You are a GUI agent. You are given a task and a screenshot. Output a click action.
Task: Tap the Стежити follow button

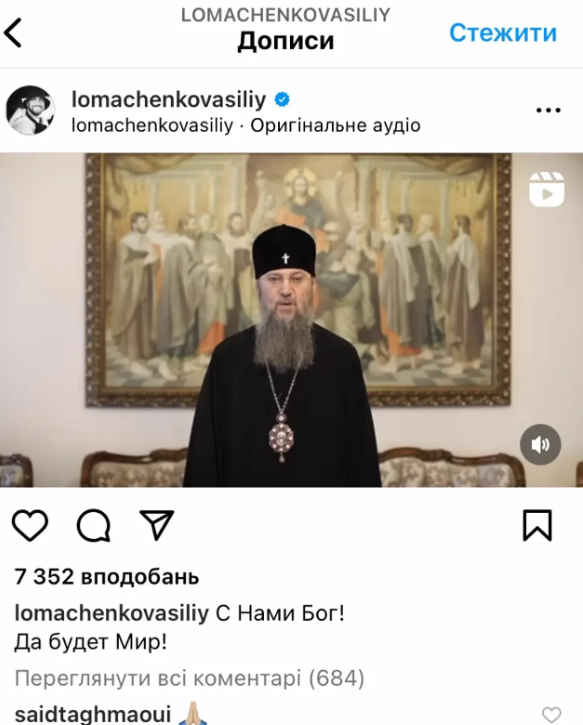pos(503,33)
